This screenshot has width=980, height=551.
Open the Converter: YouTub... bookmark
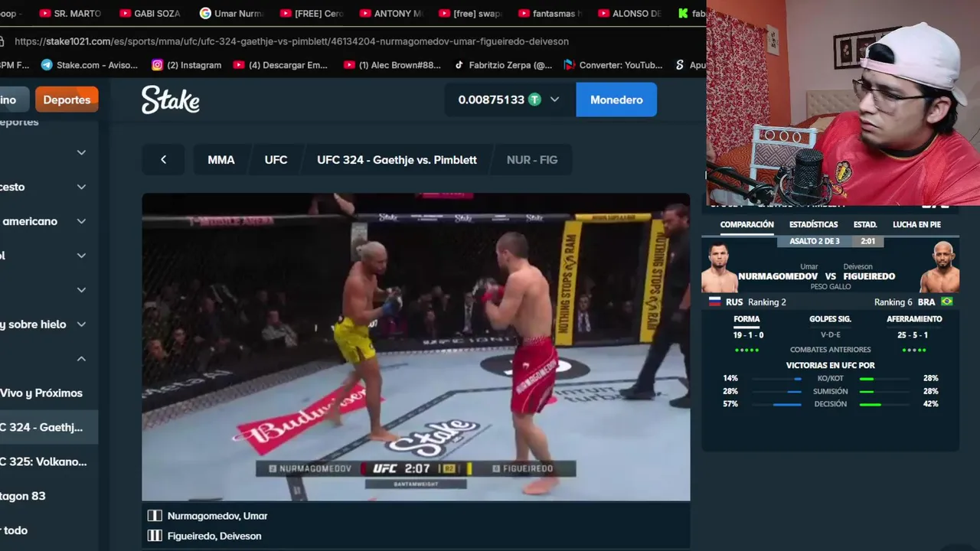click(x=613, y=65)
